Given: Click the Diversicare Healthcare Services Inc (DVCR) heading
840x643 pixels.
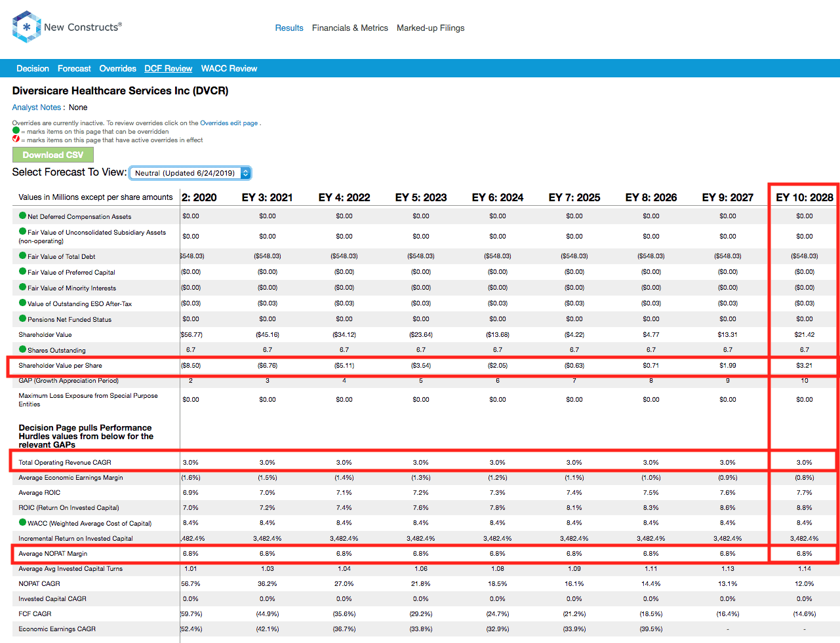Looking at the screenshot, I should point(120,90).
